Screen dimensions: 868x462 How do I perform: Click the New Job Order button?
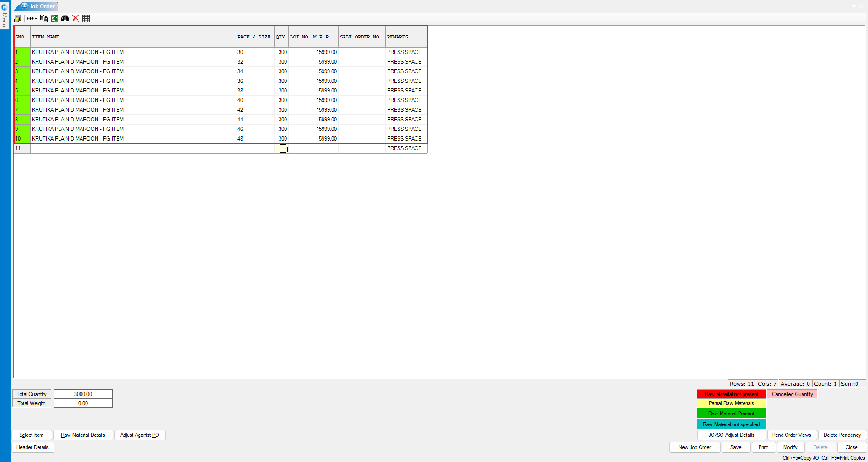695,447
